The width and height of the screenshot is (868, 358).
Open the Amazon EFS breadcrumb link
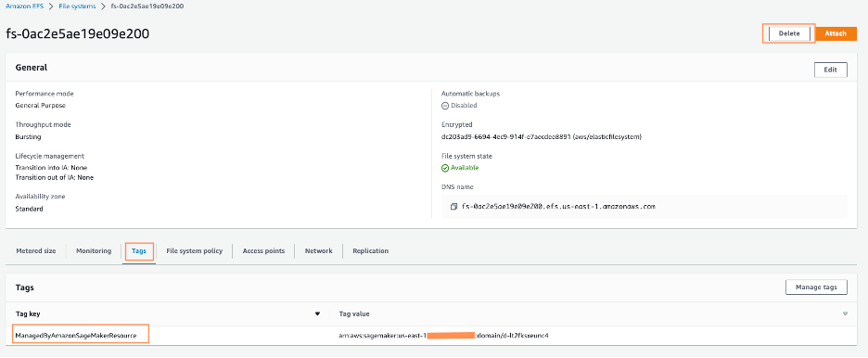click(x=24, y=6)
